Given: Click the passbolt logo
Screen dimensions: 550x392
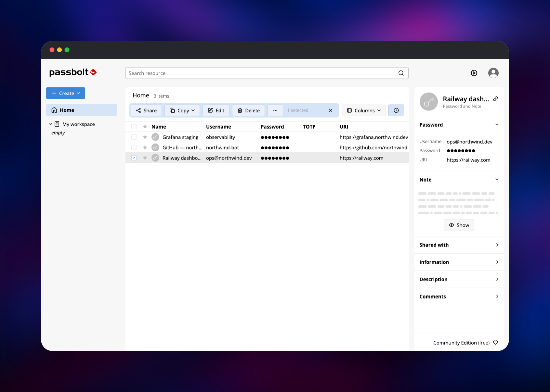Looking at the screenshot, I should pyautogui.click(x=73, y=72).
